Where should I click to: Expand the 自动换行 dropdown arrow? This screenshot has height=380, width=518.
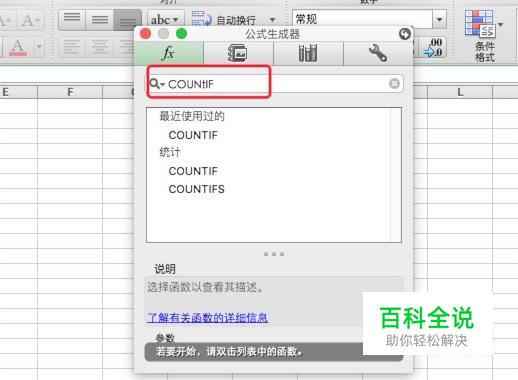click(272, 20)
